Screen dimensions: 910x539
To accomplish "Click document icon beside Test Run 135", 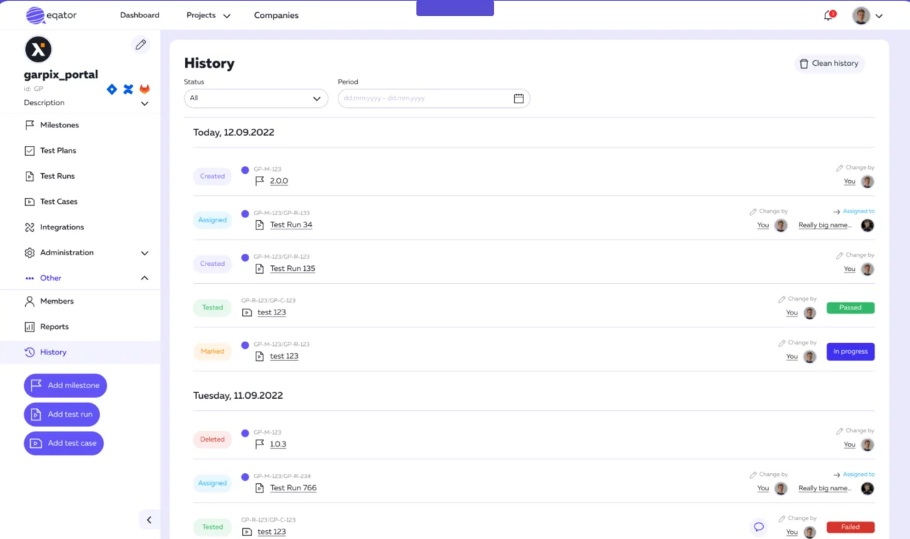I will pos(259,269).
